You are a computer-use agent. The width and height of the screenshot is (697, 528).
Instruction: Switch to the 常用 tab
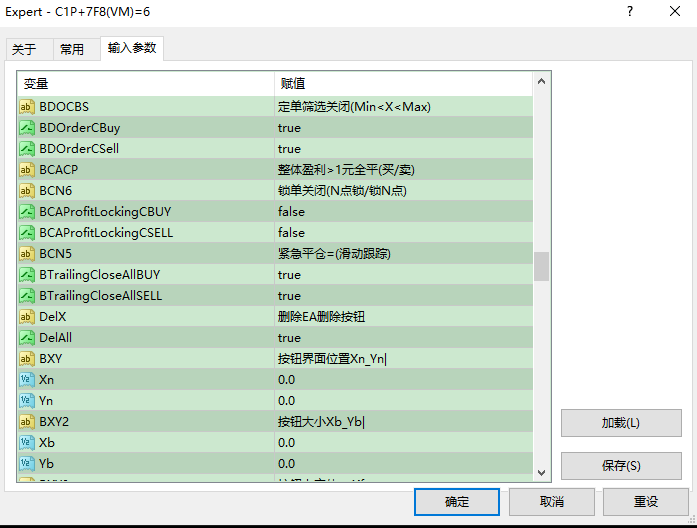[x=76, y=49]
